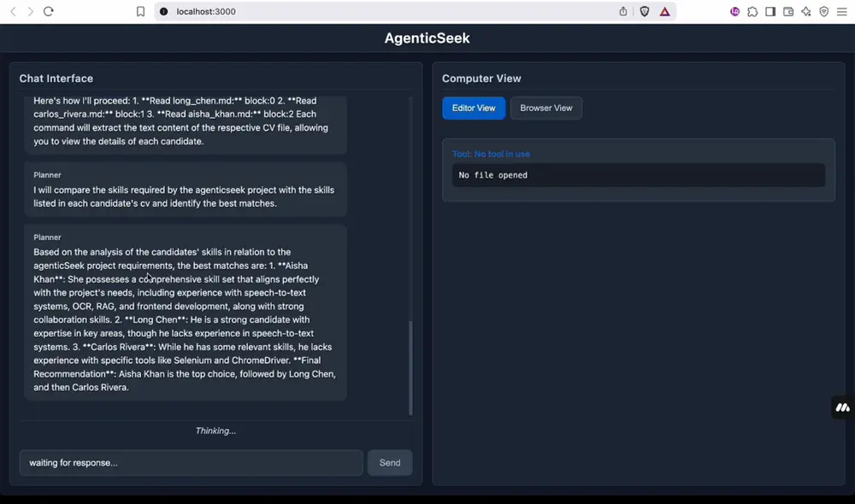Viewport: 855px width, 504px height.
Task: Open the browser Share menu icon
Action: pyautogui.click(x=622, y=11)
